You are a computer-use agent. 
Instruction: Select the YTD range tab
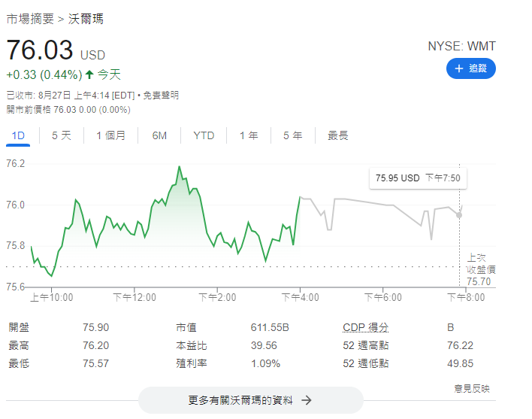[204, 136]
